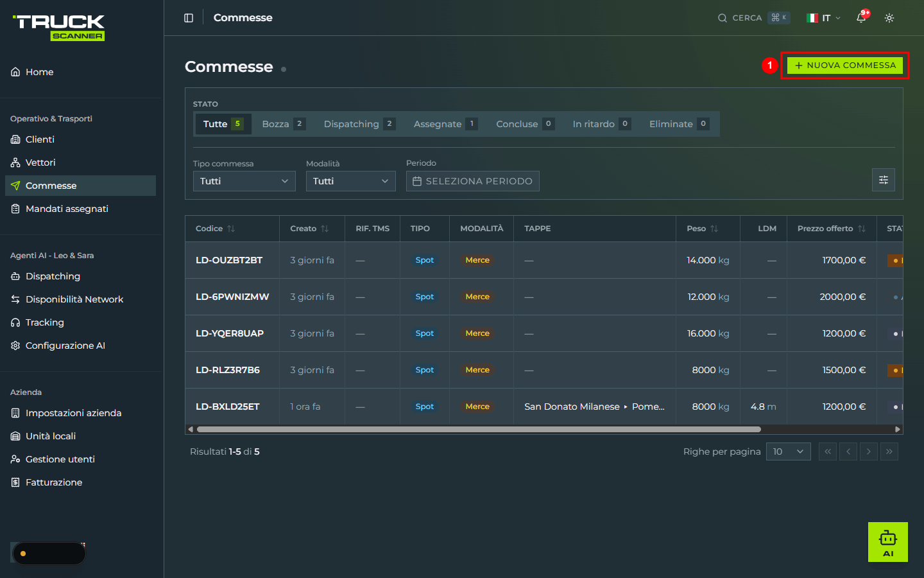Click the 16.000 kg weight cell
The image size is (924, 578).
coord(708,333)
